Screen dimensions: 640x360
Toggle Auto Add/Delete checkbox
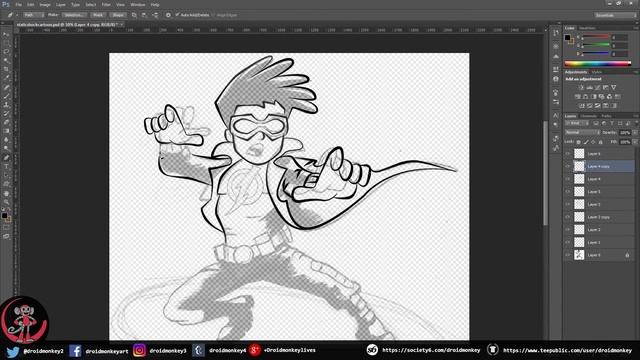click(x=178, y=15)
